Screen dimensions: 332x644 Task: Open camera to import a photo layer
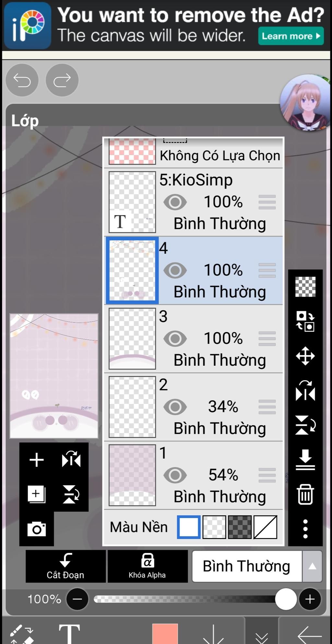point(36,529)
